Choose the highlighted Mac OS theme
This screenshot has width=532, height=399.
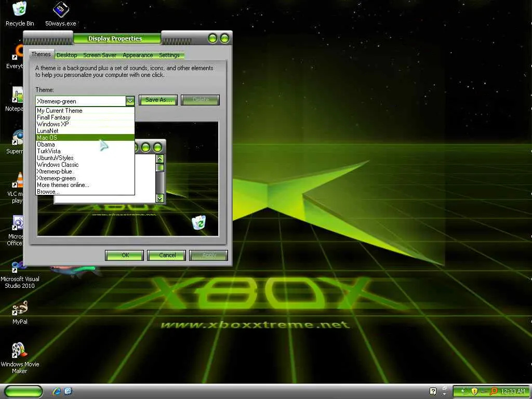85,137
